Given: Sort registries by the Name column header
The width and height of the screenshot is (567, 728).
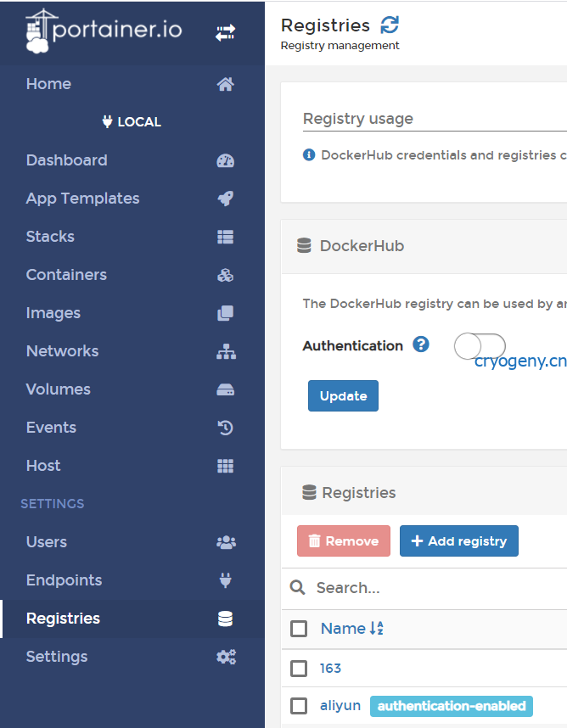Looking at the screenshot, I should [343, 629].
